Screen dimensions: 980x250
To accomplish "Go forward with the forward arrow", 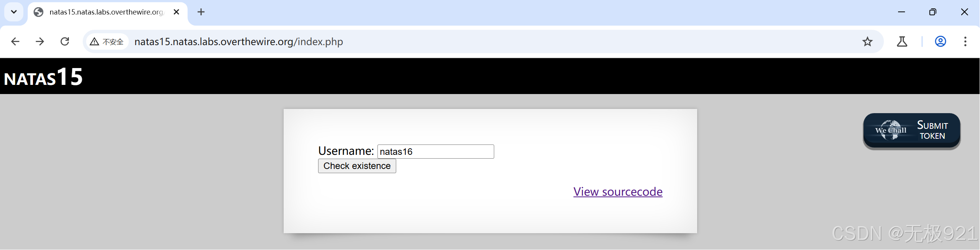I will tap(40, 41).
